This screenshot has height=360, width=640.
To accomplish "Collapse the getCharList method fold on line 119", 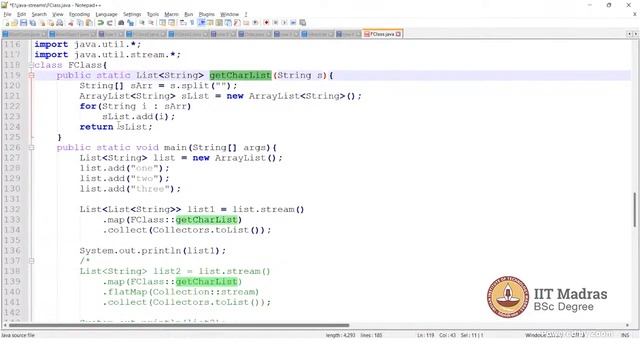I will click(x=31, y=75).
